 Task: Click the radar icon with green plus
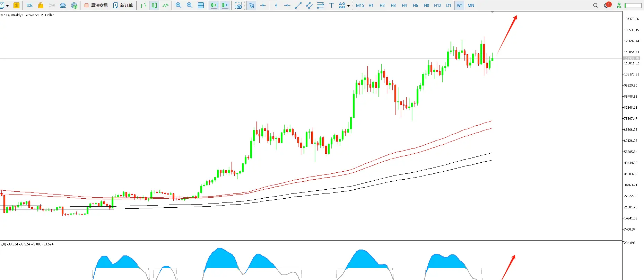coord(74,5)
